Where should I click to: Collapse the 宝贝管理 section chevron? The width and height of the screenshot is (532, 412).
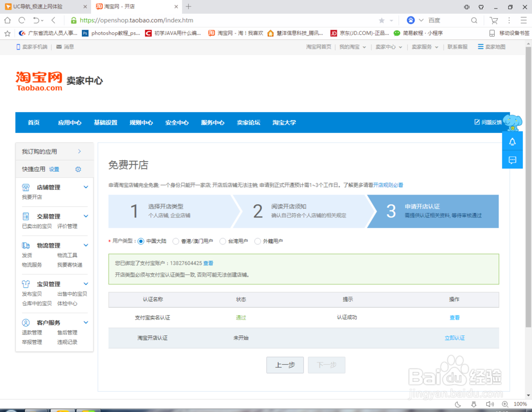(86, 284)
